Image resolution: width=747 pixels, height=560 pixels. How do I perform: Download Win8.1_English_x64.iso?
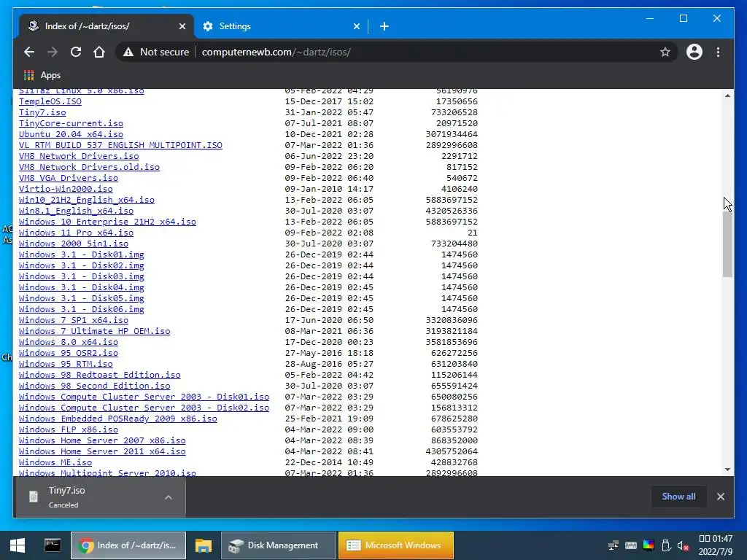tap(76, 211)
